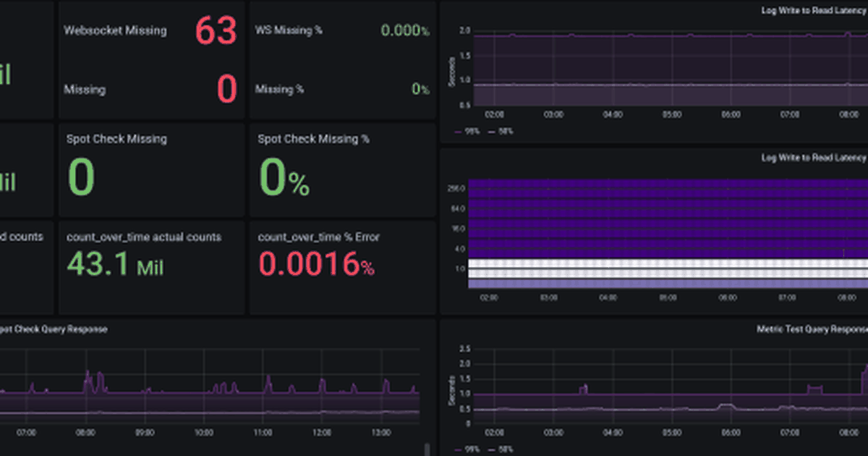
Task: Open Log Write to Read Latency heatmap title
Action: tap(813, 157)
